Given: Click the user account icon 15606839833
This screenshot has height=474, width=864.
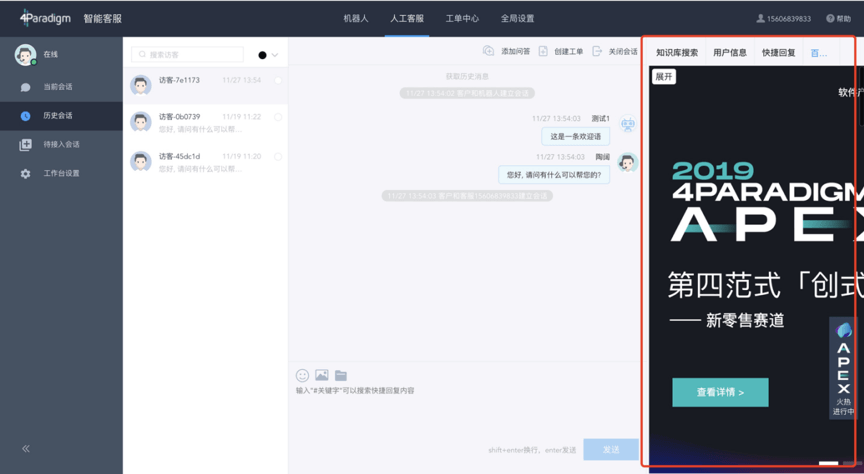Looking at the screenshot, I should tap(760, 19).
